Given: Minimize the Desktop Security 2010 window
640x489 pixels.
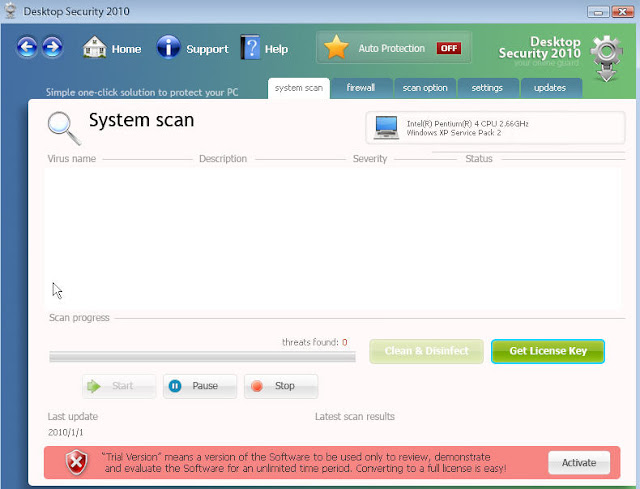Looking at the screenshot, I should 598,12.
